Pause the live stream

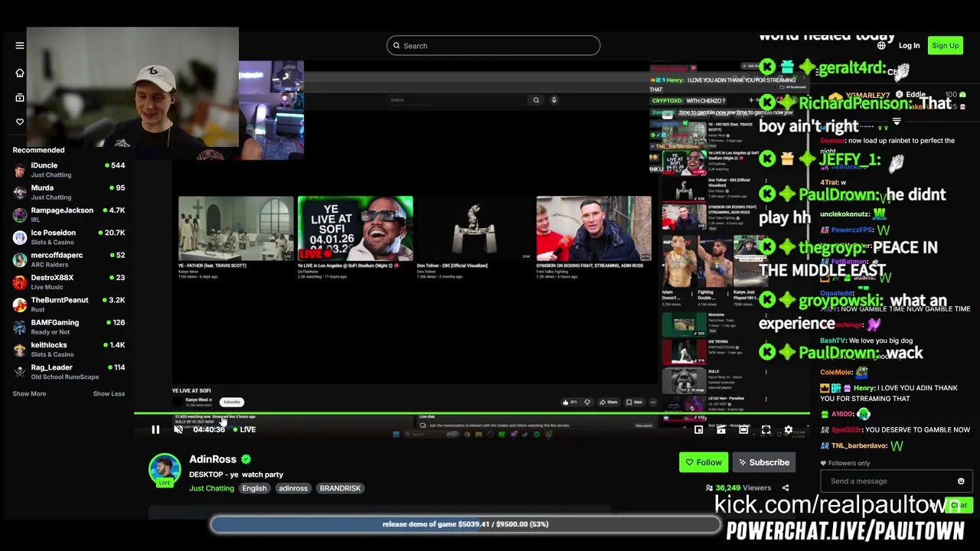click(x=155, y=430)
